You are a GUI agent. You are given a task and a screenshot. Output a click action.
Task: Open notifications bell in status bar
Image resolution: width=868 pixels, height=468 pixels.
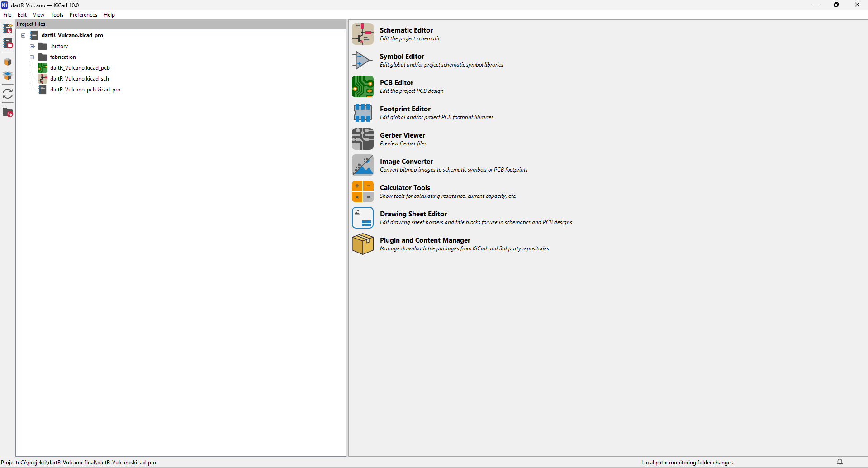click(x=840, y=462)
